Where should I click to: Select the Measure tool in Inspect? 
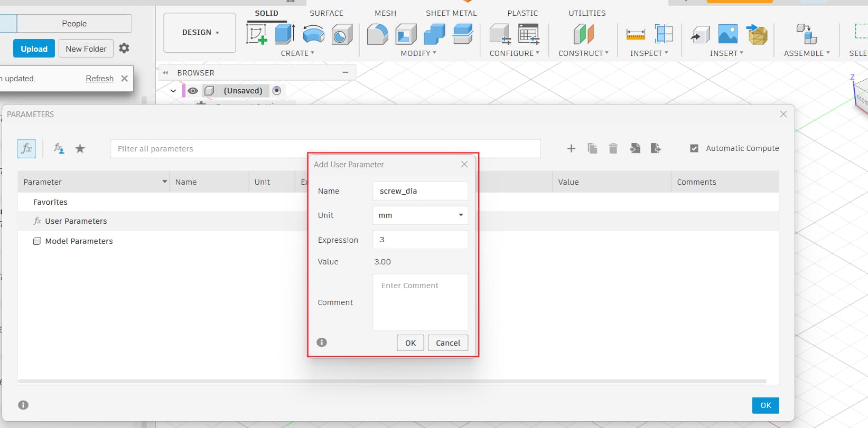(x=636, y=35)
